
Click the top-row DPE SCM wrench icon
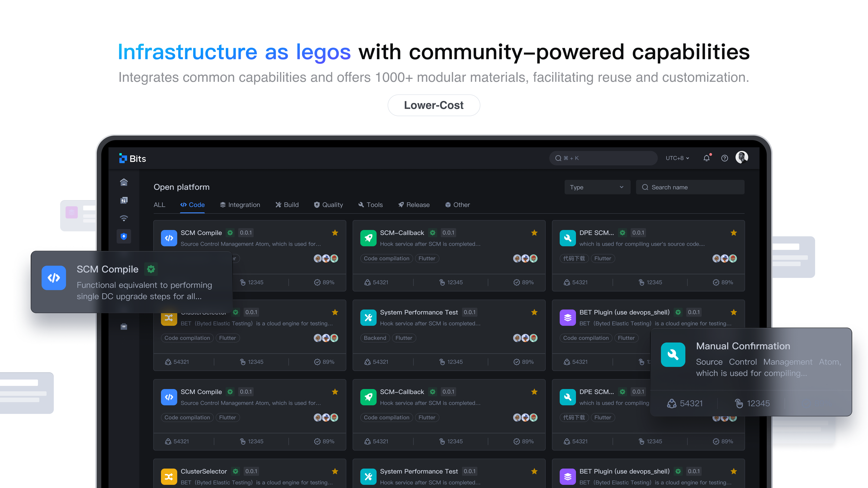[568, 238]
